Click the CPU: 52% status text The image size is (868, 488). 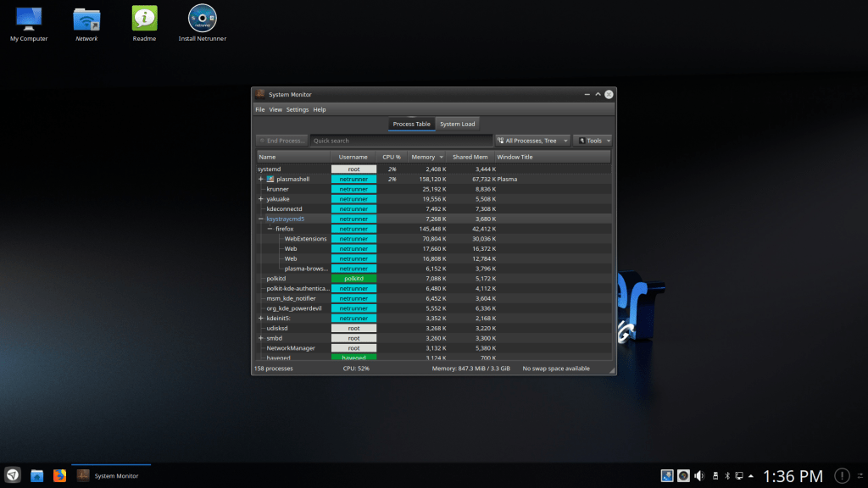click(356, 369)
